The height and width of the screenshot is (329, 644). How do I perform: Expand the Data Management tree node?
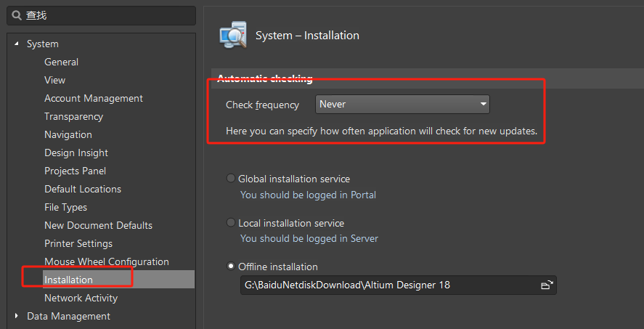pyautogui.click(x=17, y=316)
